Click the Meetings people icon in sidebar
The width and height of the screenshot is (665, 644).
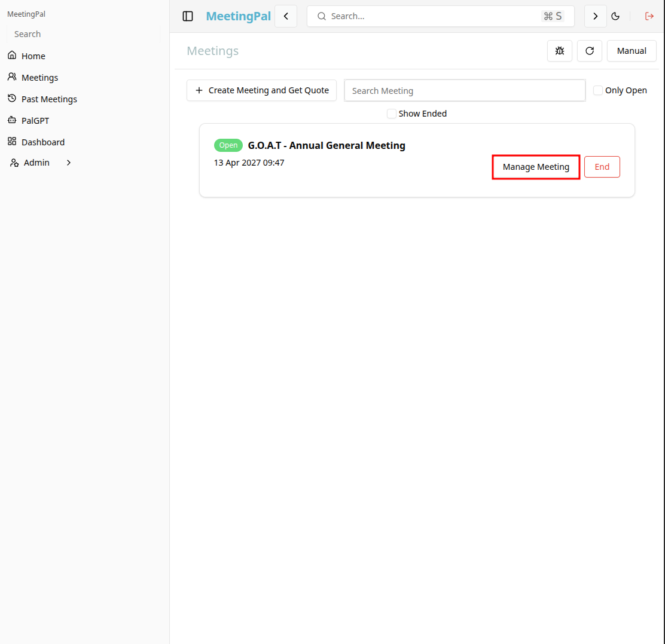12,77
